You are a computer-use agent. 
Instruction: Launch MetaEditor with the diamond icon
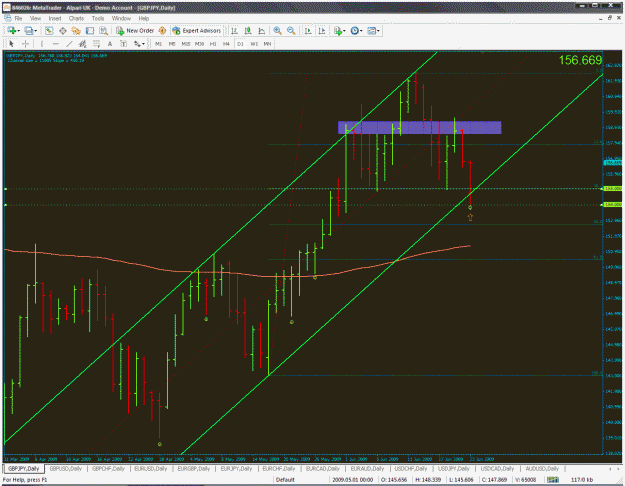click(162, 31)
